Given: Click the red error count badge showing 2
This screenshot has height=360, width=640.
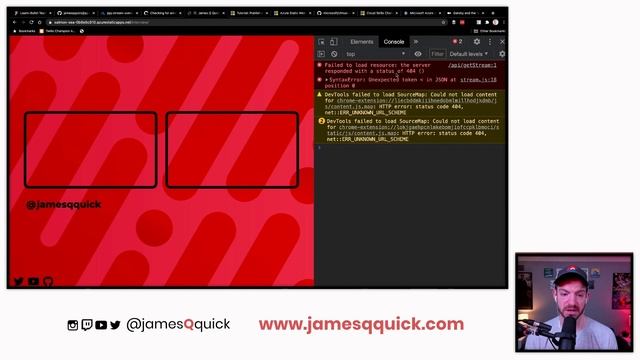Looking at the screenshot, I should (x=457, y=41).
